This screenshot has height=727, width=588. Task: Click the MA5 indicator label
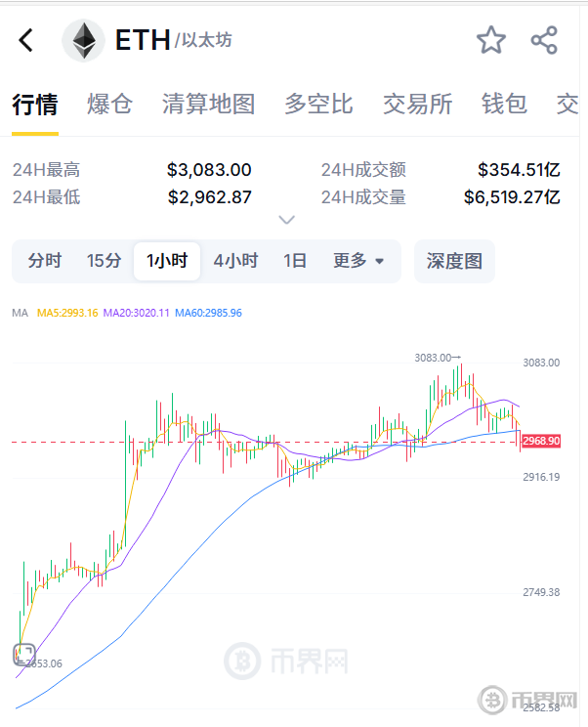[67, 313]
